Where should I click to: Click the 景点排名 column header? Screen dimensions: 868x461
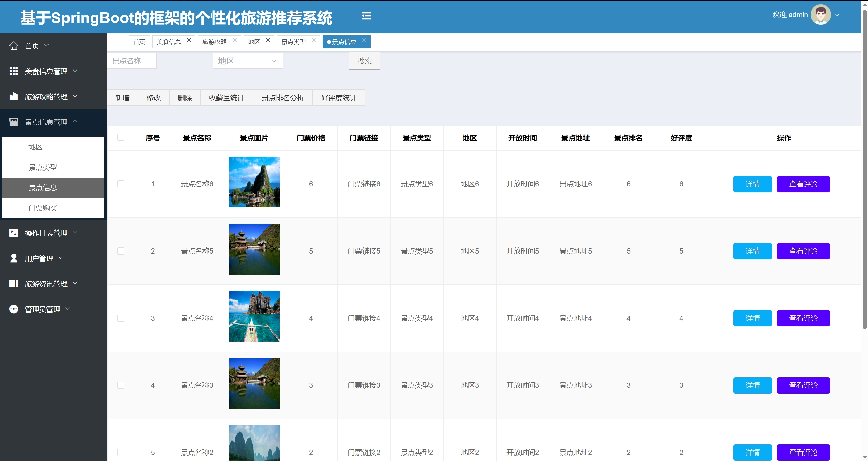pos(629,138)
